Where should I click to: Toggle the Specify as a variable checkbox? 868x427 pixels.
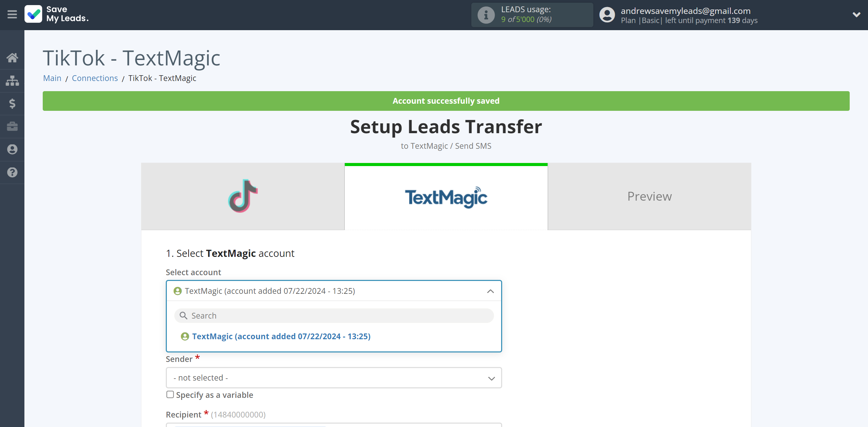pos(171,394)
